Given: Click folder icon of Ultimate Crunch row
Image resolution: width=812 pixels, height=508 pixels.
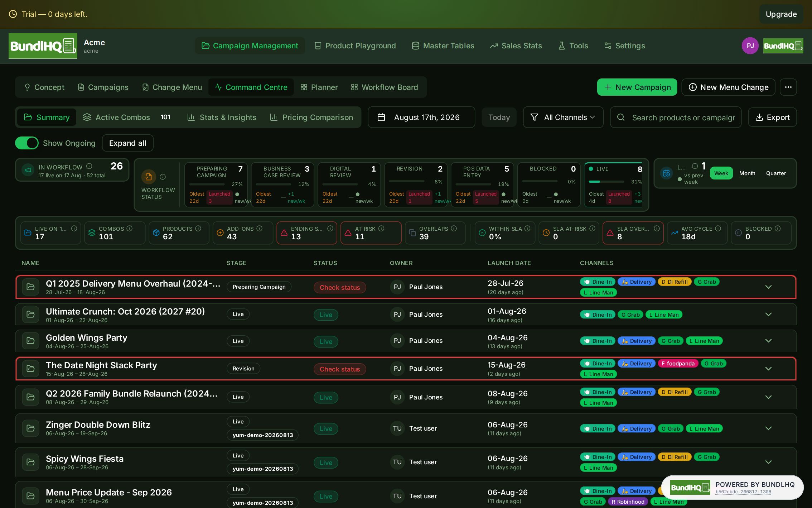Looking at the screenshot, I should point(30,314).
